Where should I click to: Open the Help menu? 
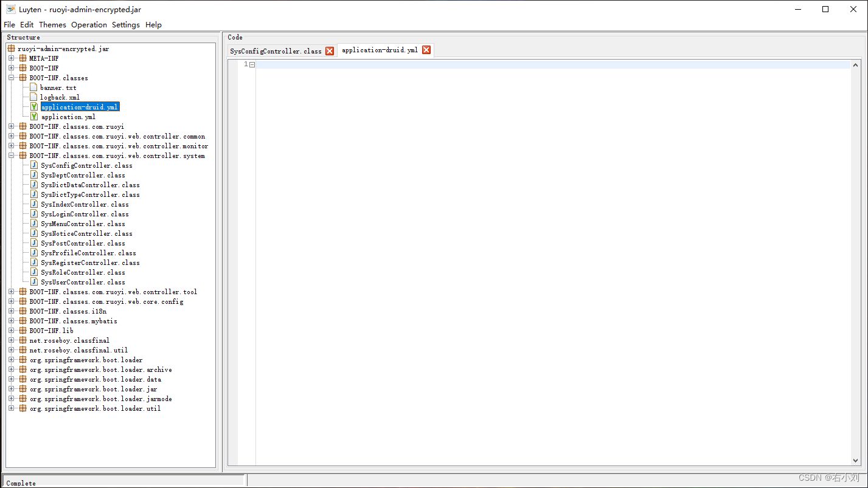click(154, 25)
